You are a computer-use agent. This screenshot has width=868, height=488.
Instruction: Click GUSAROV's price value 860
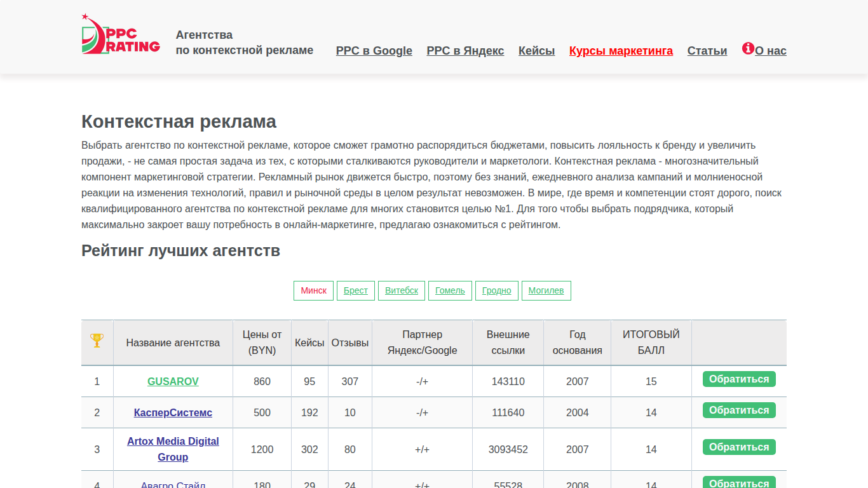[262, 381]
